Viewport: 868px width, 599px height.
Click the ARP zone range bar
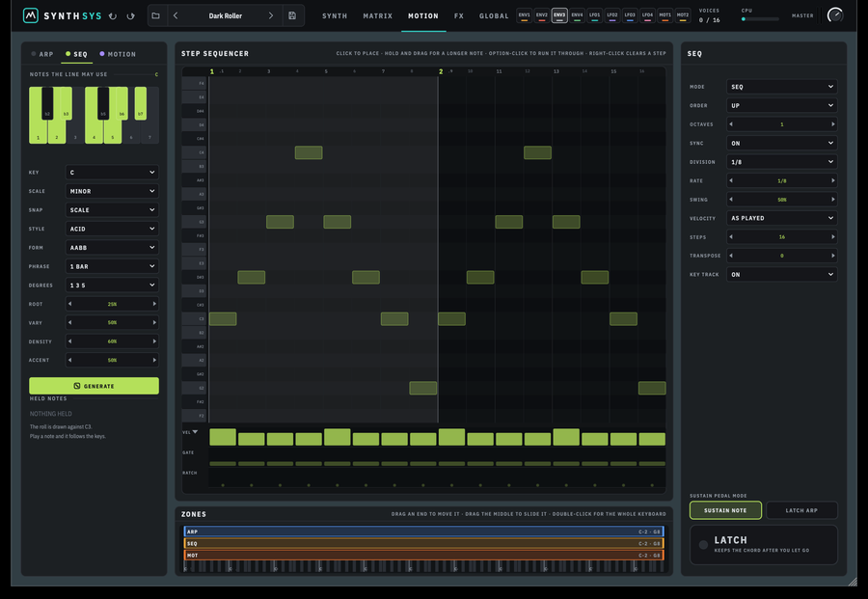tap(424, 531)
